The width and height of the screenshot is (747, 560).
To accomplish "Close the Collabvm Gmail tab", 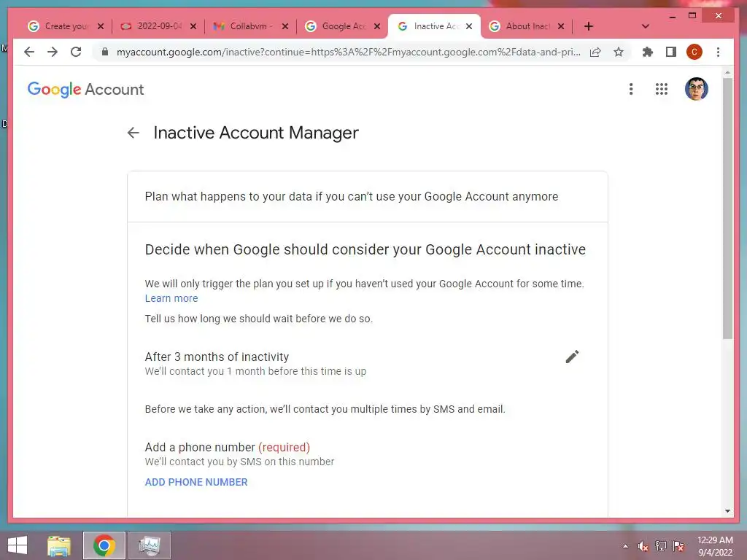I will click(x=285, y=26).
